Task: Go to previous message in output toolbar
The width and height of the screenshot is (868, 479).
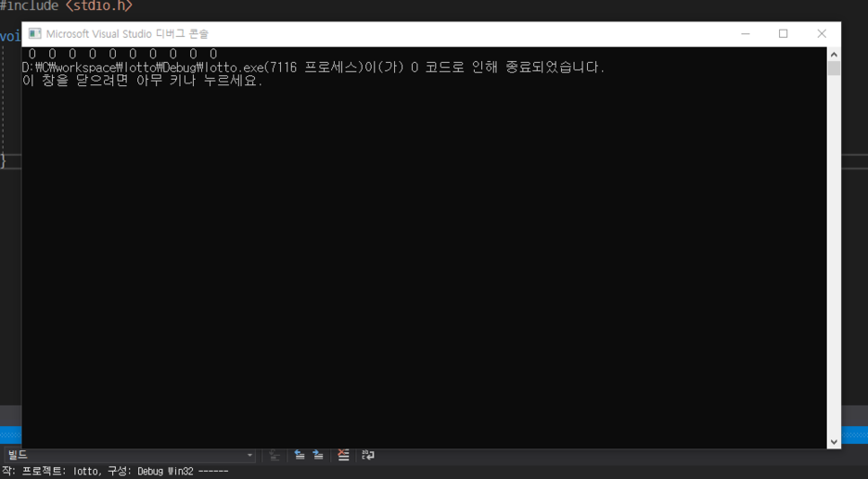Action: click(299, 455)
